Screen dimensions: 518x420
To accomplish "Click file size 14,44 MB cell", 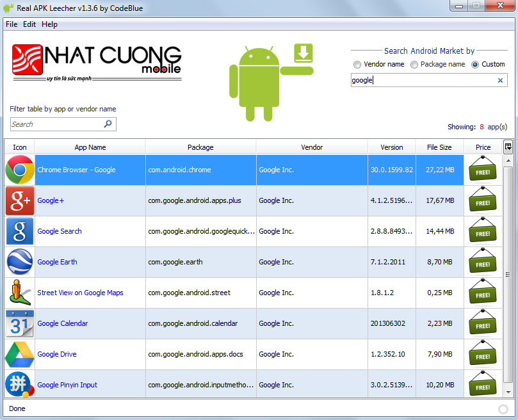I will coord(440,231).
